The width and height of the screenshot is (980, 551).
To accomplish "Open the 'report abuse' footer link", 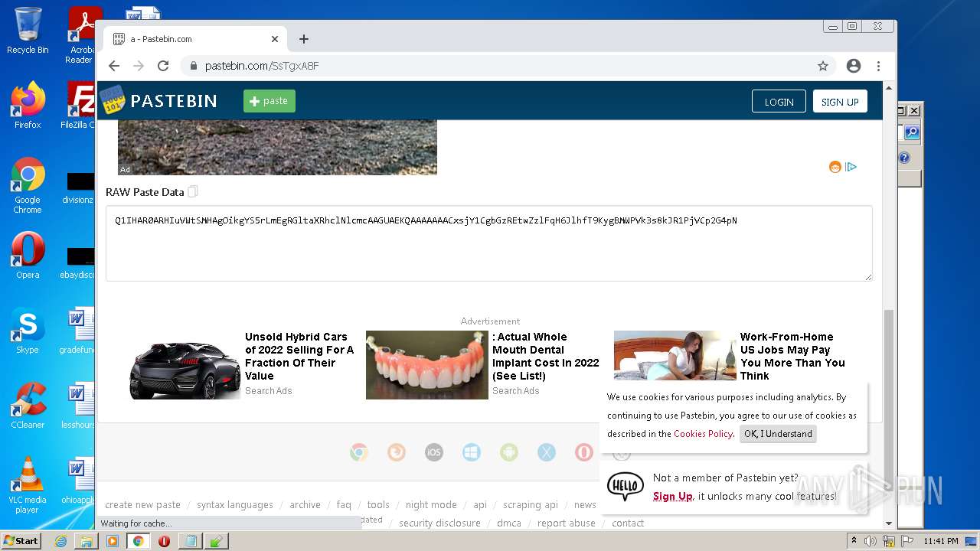I will tap(566, 523).
